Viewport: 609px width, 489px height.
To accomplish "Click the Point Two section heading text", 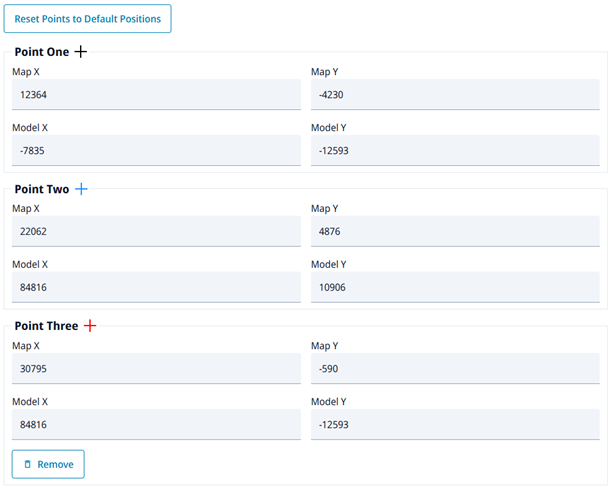I will [42, 189].
